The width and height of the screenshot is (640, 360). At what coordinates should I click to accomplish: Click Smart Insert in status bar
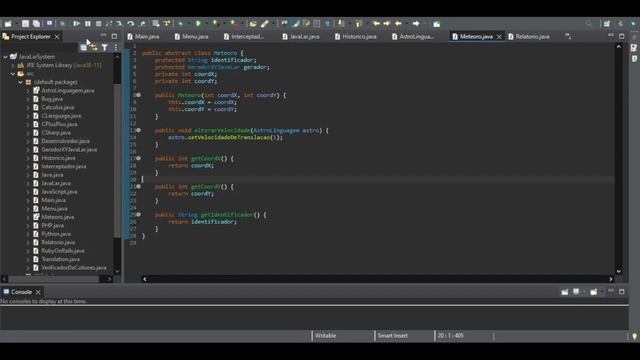tap(393, 336)
